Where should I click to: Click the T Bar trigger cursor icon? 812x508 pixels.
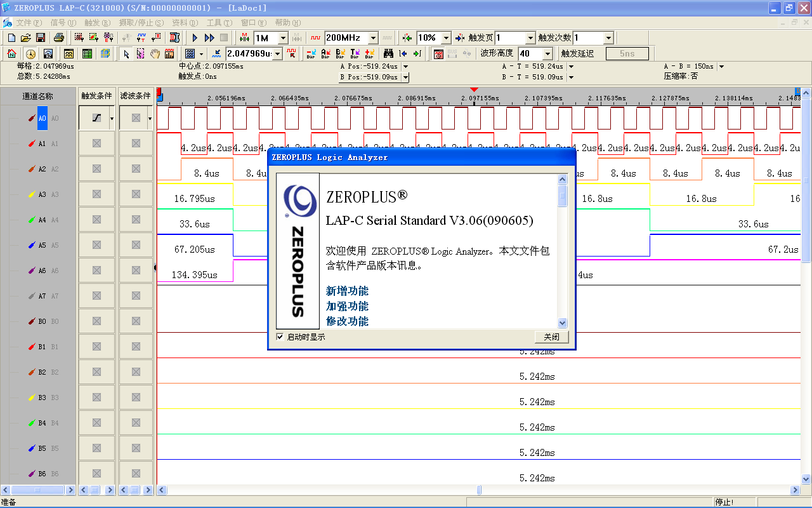[x=355, y=53]
